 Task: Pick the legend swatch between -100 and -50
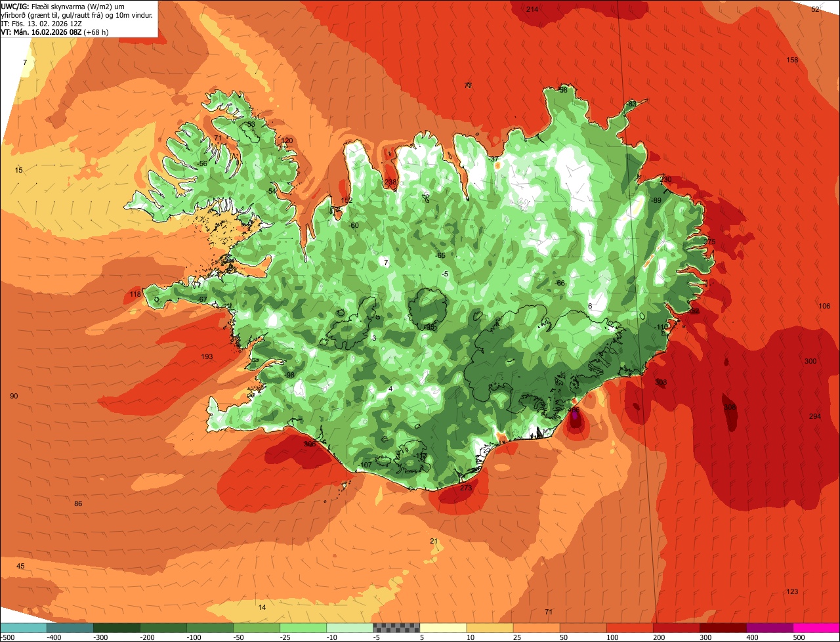210,628
